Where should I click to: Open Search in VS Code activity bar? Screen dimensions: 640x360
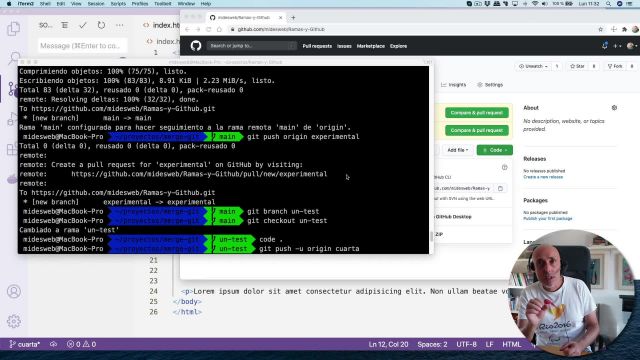point(14,58)
